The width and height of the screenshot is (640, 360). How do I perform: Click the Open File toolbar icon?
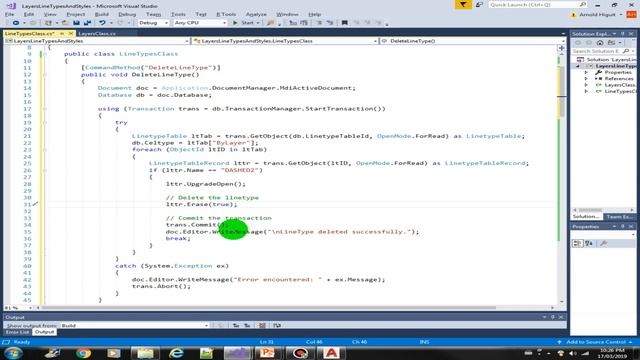pos(65,23)
